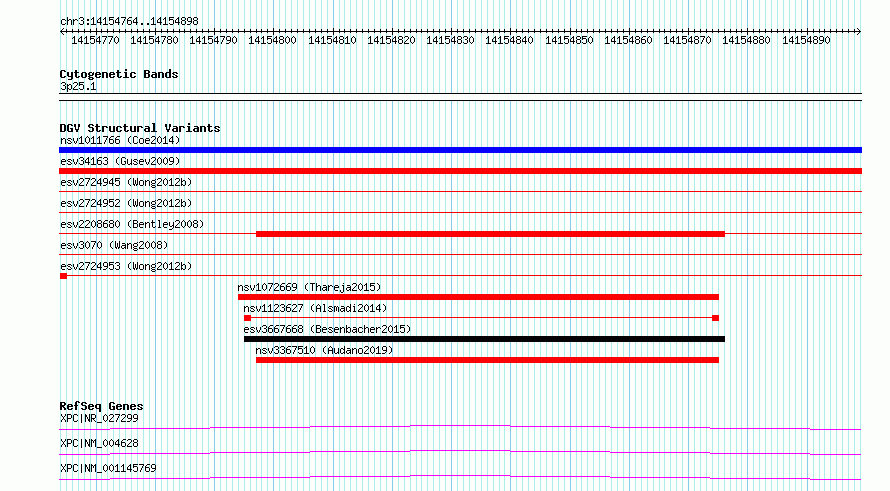The width and height of the screenshot is (890, 491).
Task: Click ruler position 14154850
Action: (569, 40)
